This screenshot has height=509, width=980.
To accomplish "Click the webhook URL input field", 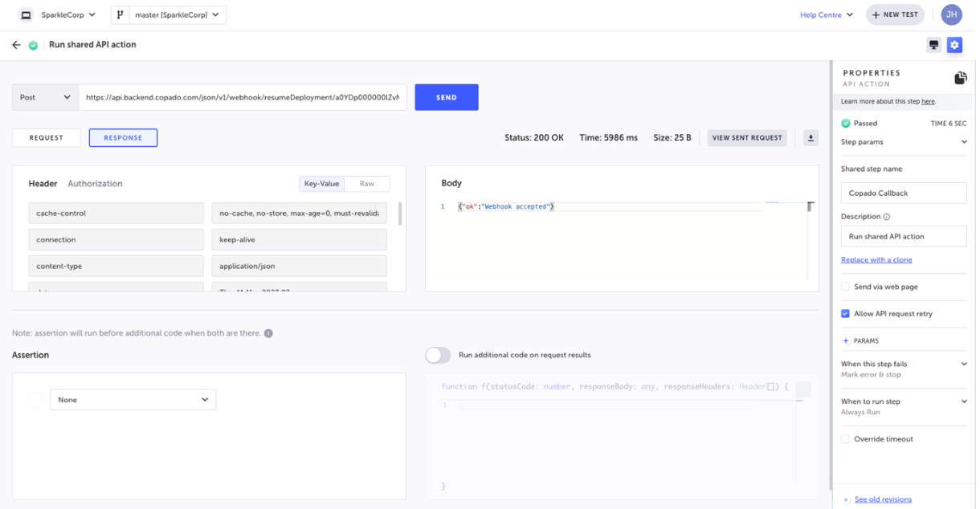I will (243, 97).
